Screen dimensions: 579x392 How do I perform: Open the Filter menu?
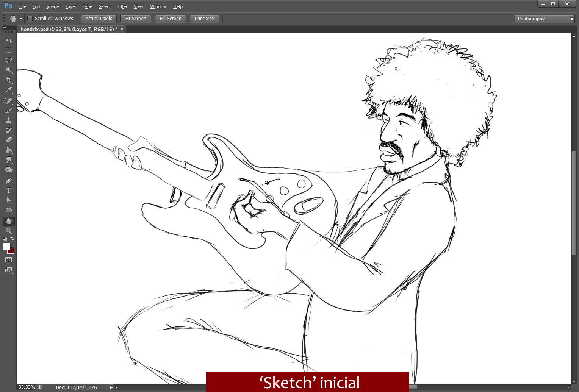(122, 6)
